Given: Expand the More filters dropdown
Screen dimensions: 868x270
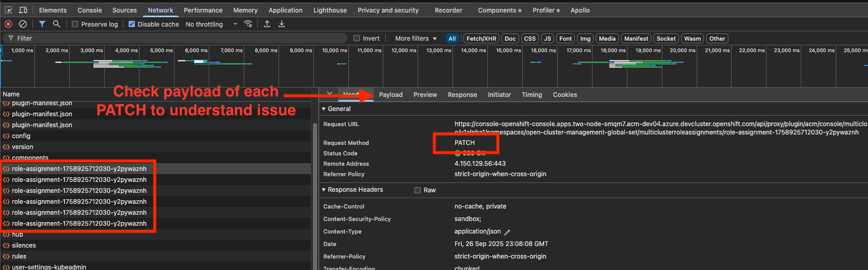Looking at the screenshot, I should [x=416, y=38].
